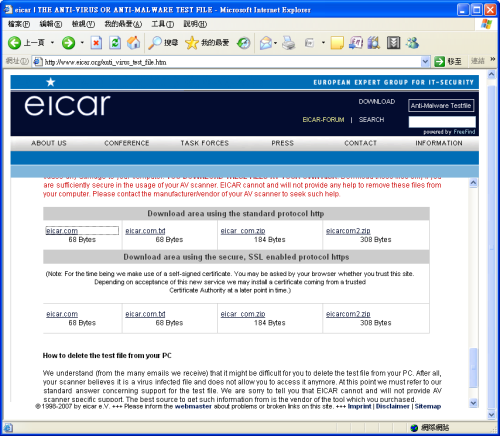Expand the toolbar overflow chevron next to Links

(493, 59)
